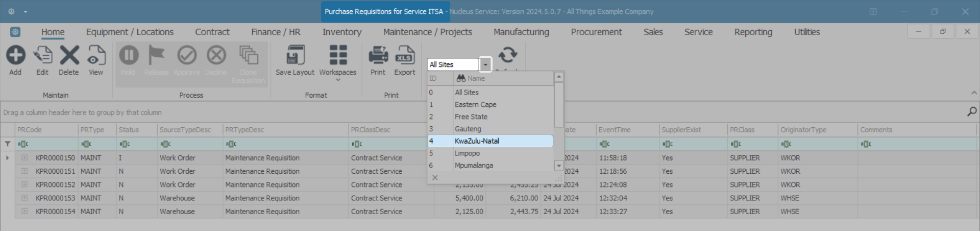Click the Print icon
This screenshot has height=231, width=980.
tap(378, 56)
